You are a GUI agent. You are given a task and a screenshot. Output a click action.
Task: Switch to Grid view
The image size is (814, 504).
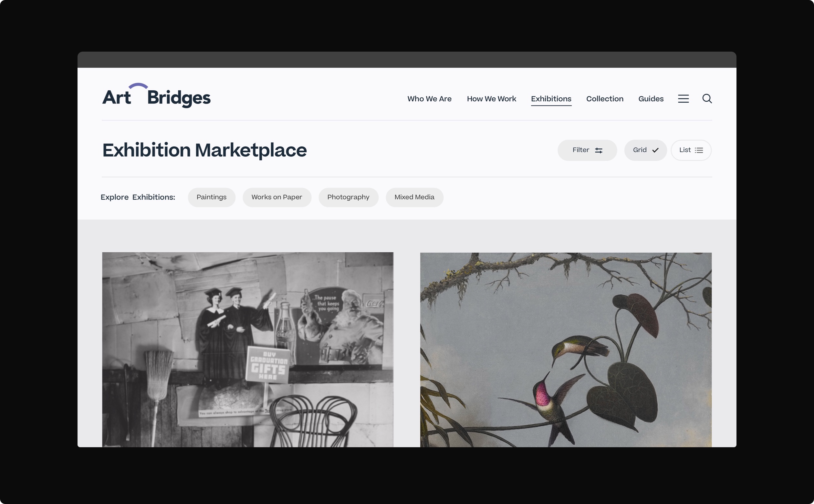click(645, 150)
